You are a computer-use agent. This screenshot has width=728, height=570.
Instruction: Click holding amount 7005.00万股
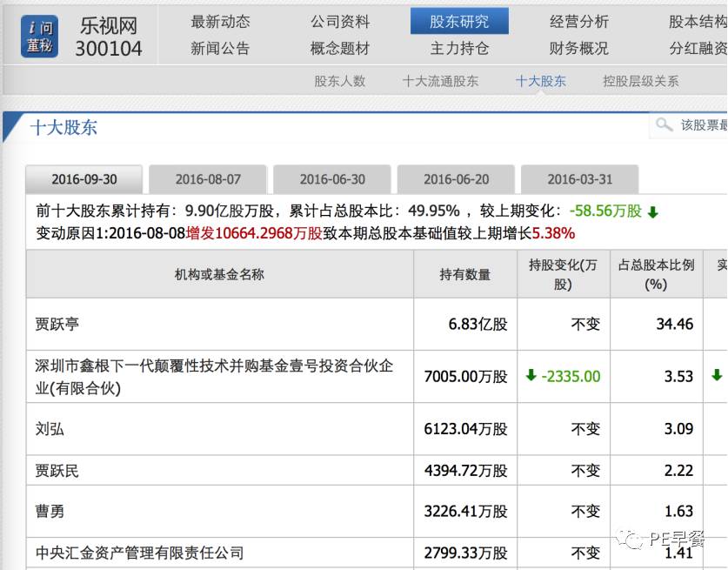(x=465, y=376)
